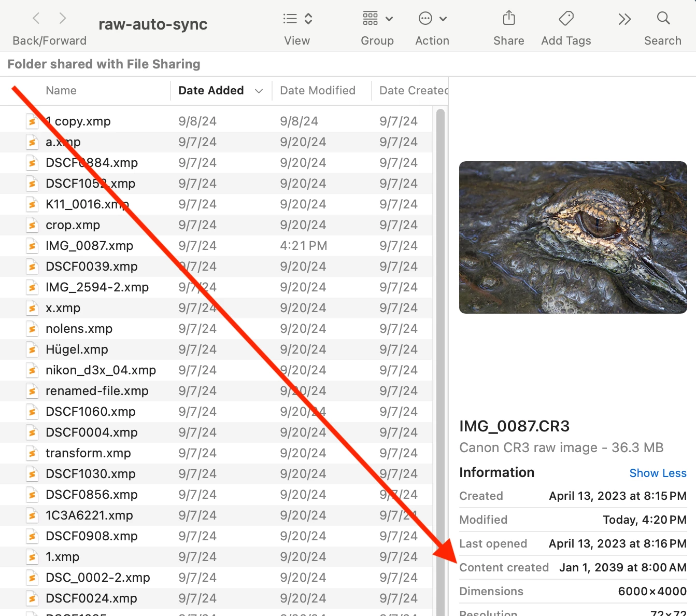Image resolution: width=696 pixels, height=616 pixels.
Task: Open the Group options icon
Action: (370, 19)
